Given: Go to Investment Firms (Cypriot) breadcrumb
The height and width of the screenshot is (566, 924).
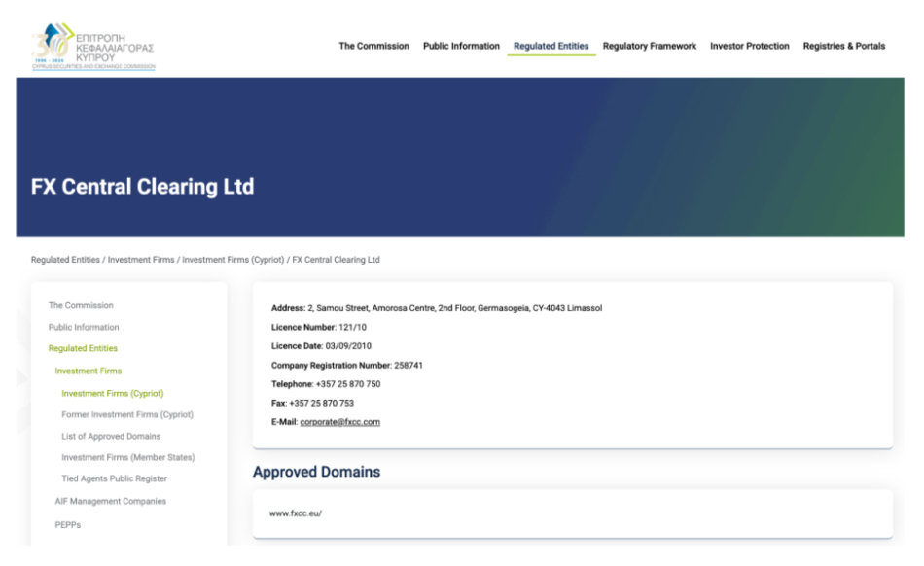Looking at the screenshot, I should click(x=232, y=260).
